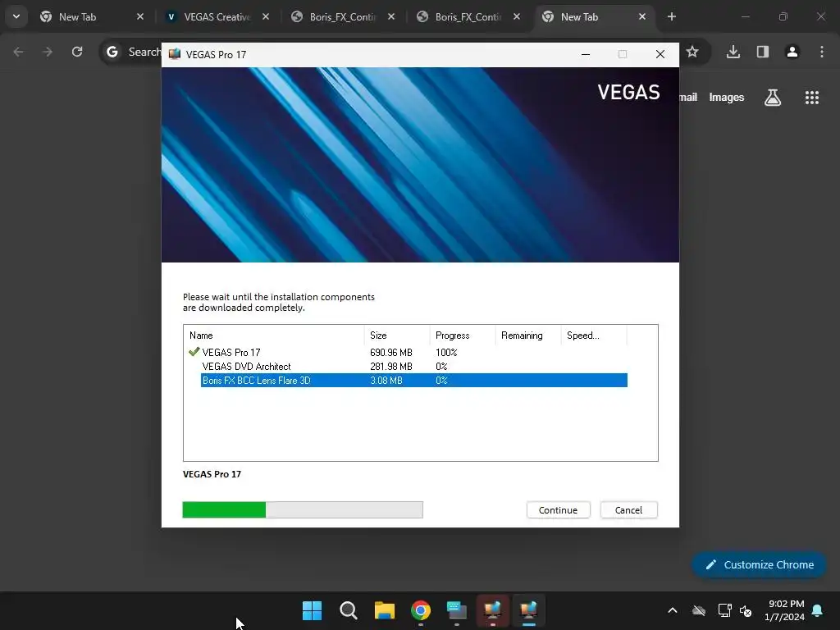Close the first New Tab in Chrome
This screenshot has height=630, width=840.
pos(139,16)
